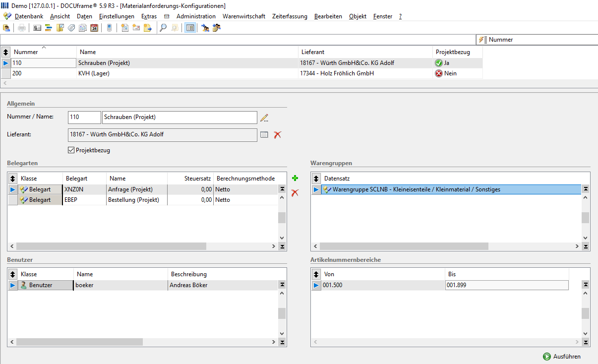Screen dimensions: 598x364
Task: Select row 200 KVH (Lager)
Action: (241, 73)
